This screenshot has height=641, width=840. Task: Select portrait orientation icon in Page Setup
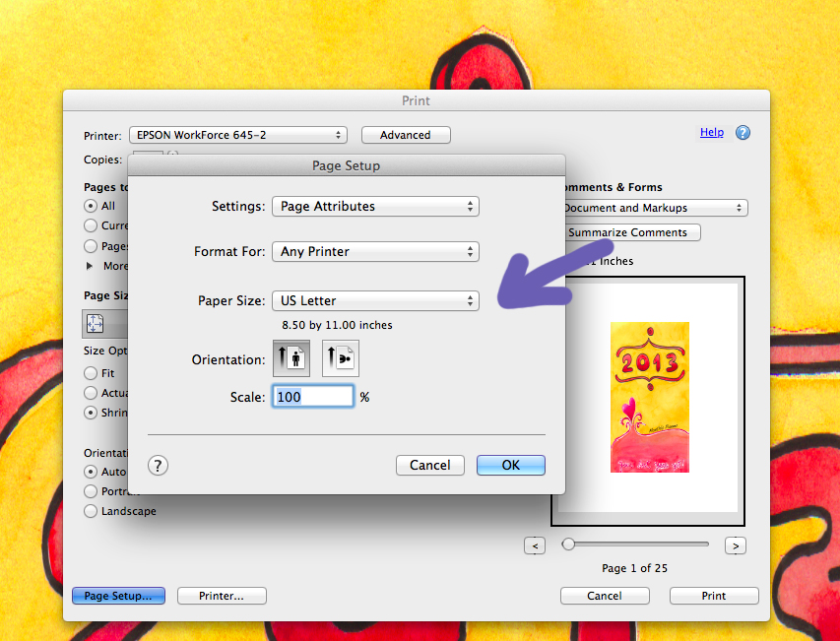(x=291, y=358)
